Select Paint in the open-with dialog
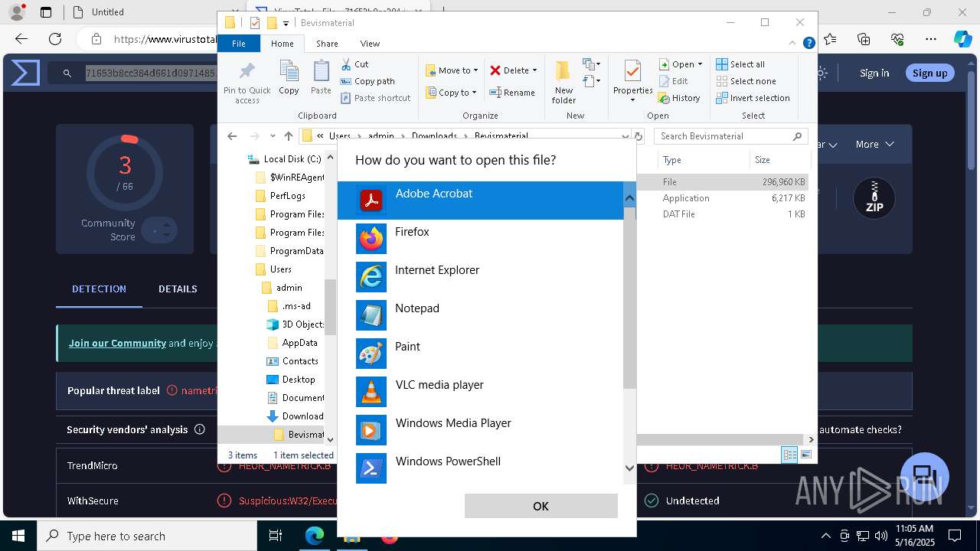Screen dimensions: 980x551 [x=480, y=354]
